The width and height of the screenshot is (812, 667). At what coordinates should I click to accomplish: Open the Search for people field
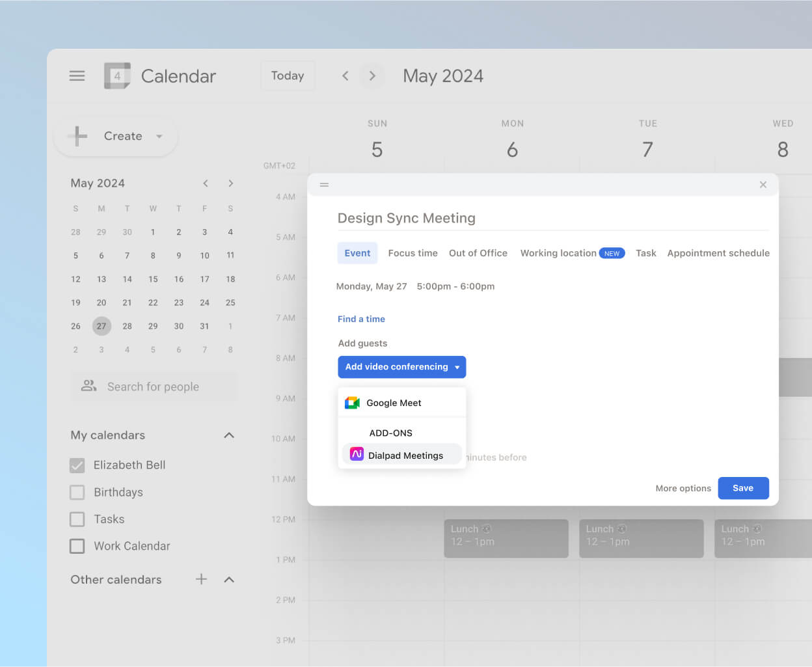[x=154, y=387]
